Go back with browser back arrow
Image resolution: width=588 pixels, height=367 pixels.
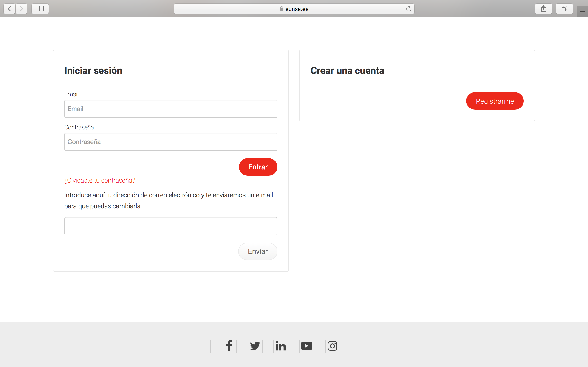coord(9,9)
